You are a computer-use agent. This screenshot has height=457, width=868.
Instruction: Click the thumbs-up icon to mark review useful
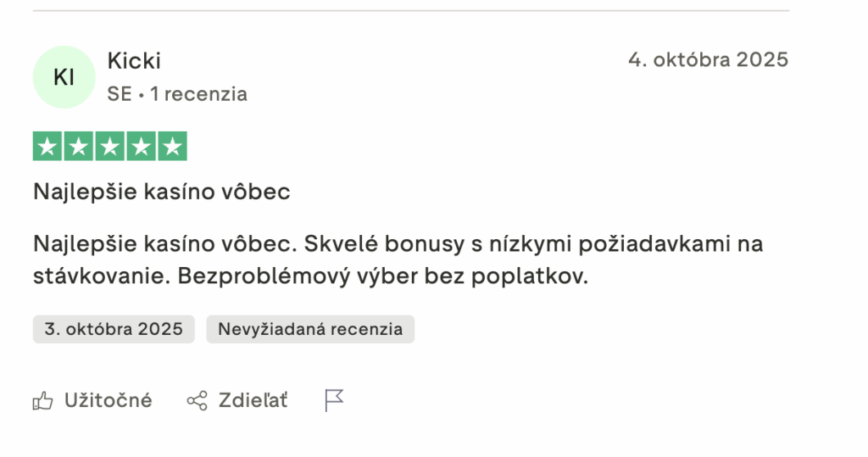pyautogui.click(x=42, y=400)
